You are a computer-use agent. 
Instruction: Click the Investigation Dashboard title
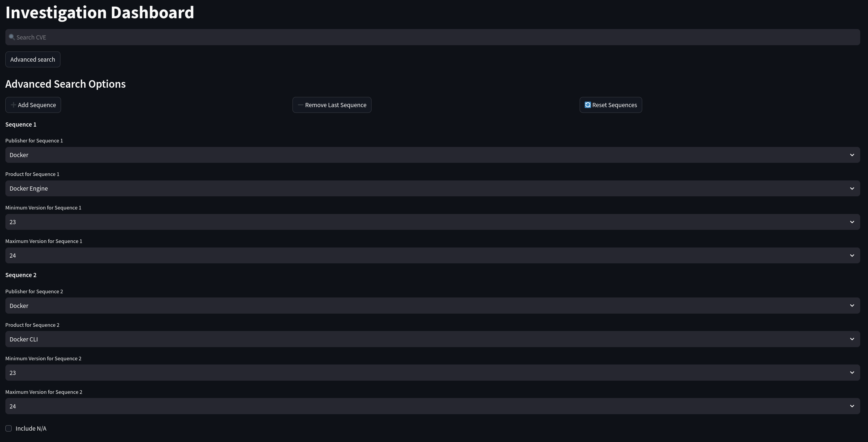[100, 13]
